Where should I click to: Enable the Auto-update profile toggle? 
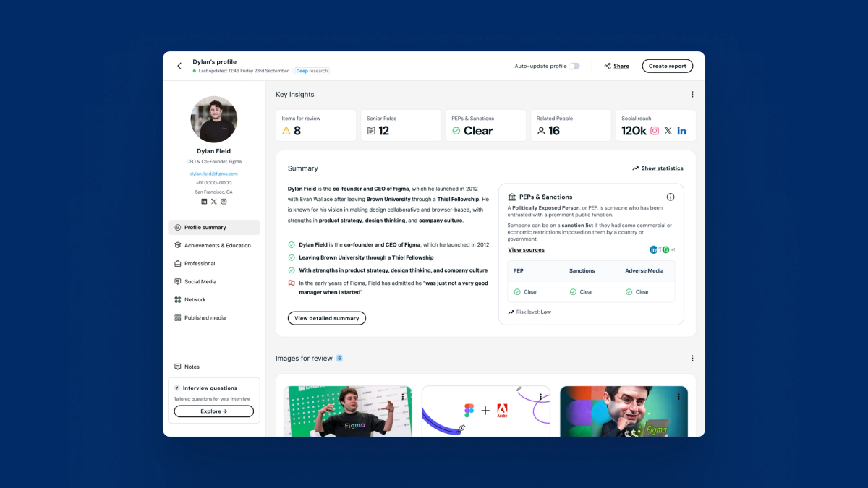point(575,64)
